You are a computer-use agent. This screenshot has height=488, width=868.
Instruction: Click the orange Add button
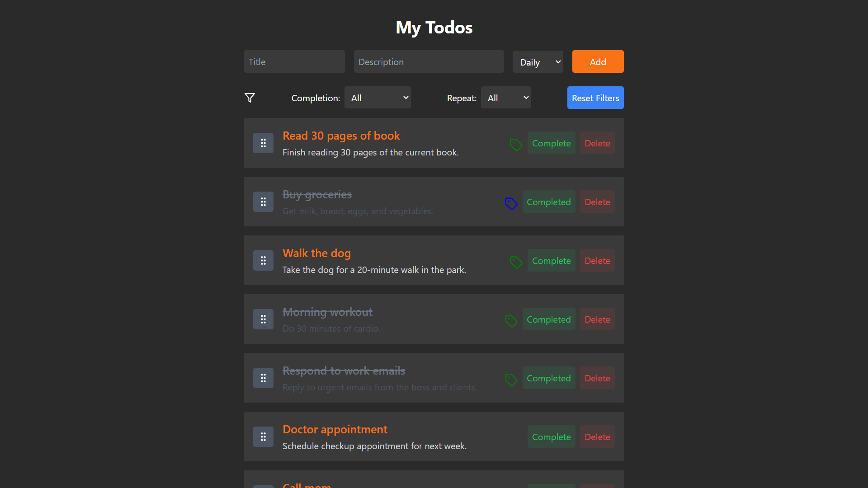pyautogui.click(x=598, y=61)
